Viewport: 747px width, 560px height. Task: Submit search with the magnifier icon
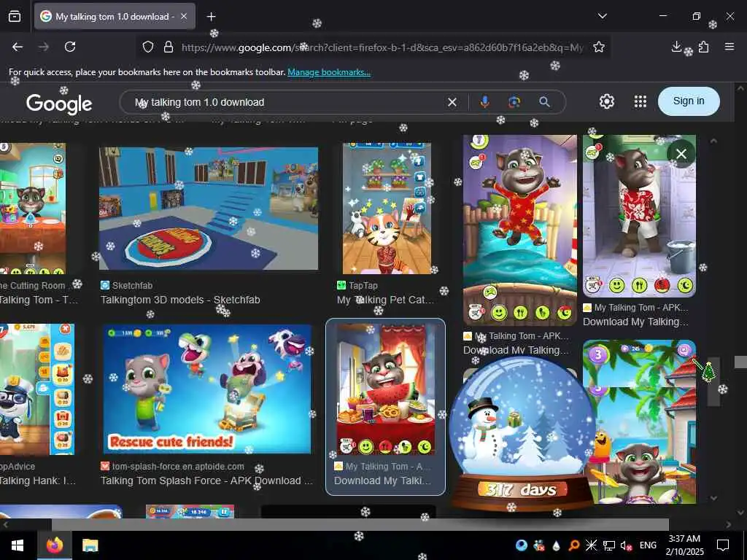coord(544,102)
